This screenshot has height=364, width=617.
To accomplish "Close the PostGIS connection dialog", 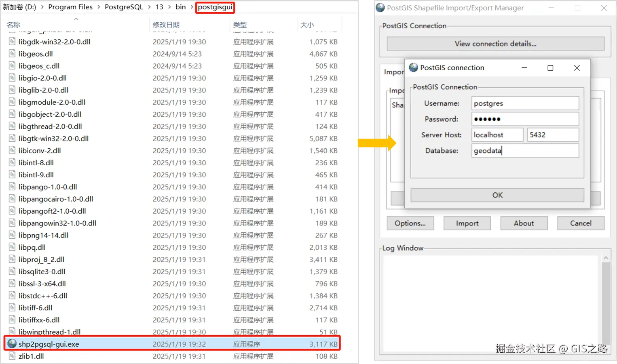I will [577, 68].
